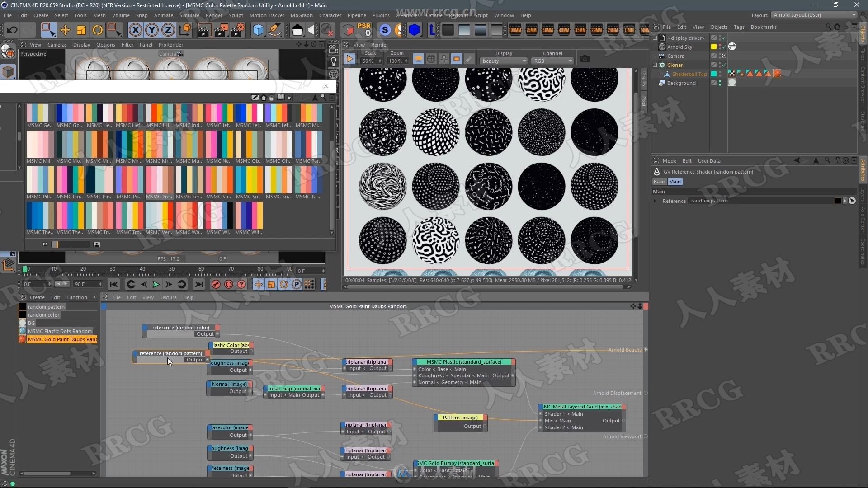Viewport: 868px width, 488px height.
Task: Go to end of animation
Action: 198,284
